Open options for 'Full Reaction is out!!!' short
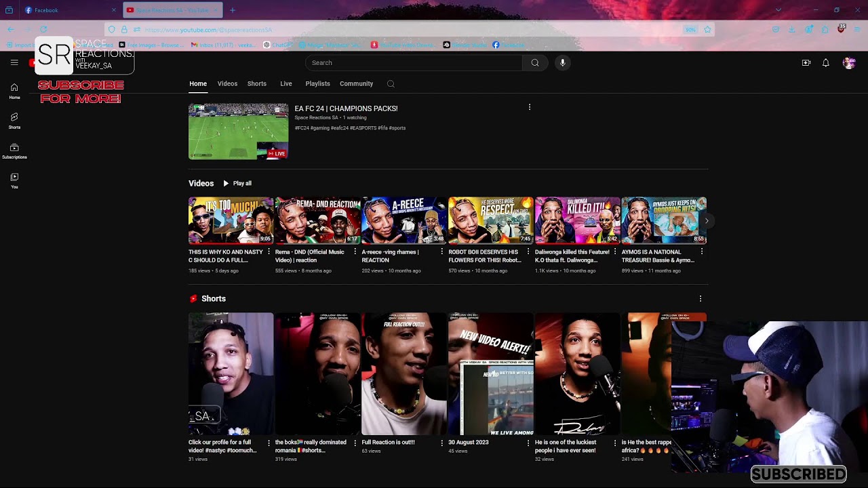This screenshot has width=868, height=488. click(x=441, y=443)
